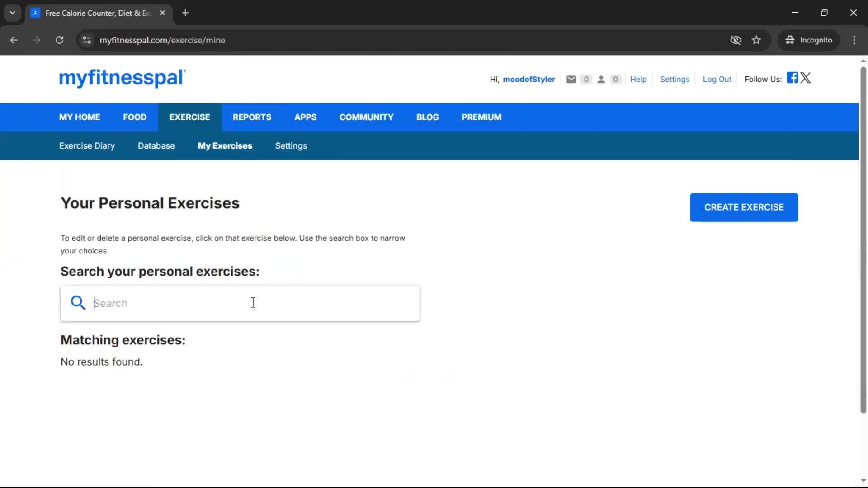Visit MyFitnessPal Facebook page icon
Image resolution: width=868 pixels, height=488 pixels.
pos(792,78)
